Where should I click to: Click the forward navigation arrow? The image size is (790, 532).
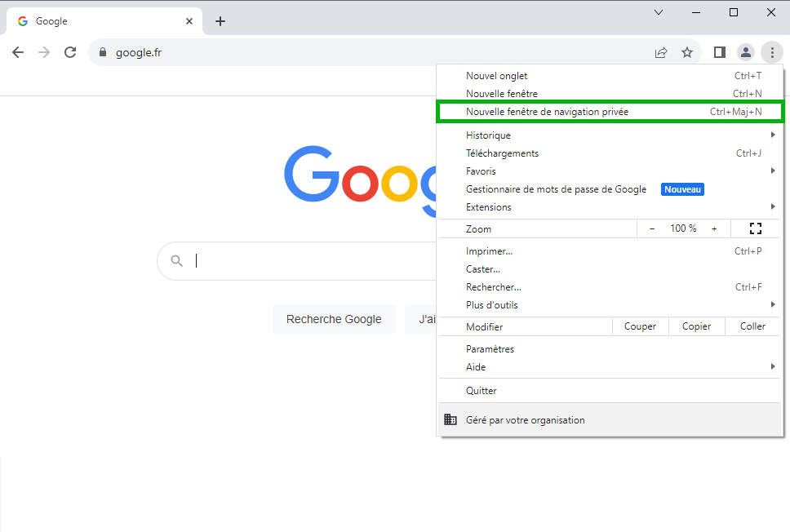[x=44, y=52]
